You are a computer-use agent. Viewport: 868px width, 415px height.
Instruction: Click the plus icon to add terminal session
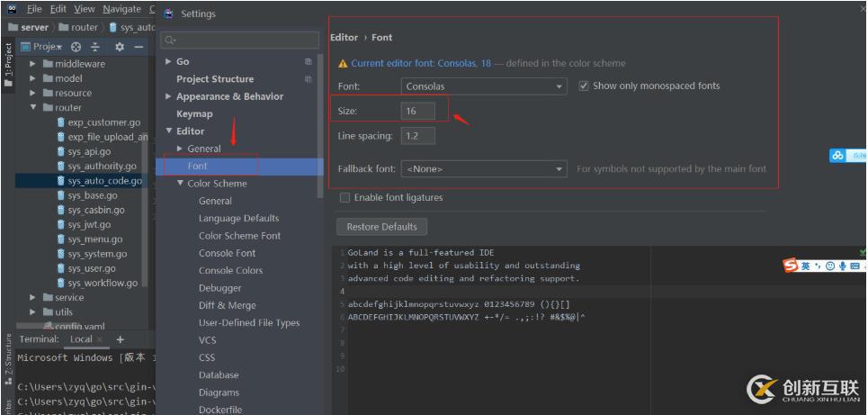120,339
